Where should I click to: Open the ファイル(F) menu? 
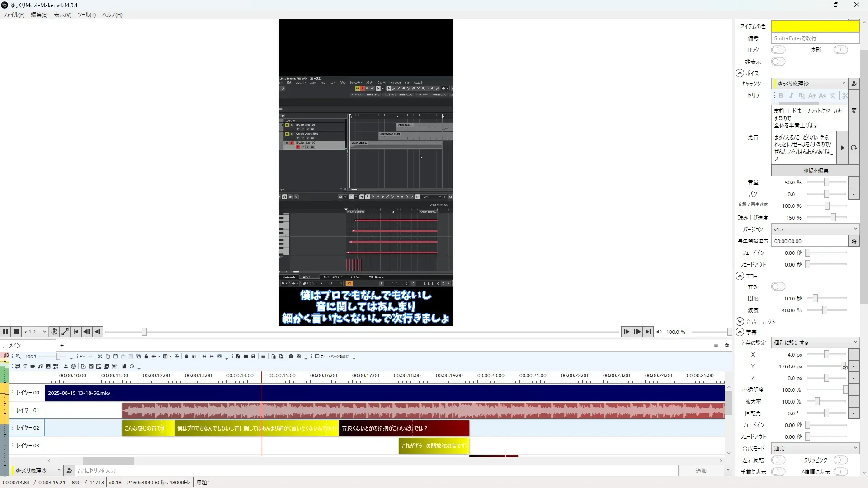(x=14, y=14)
